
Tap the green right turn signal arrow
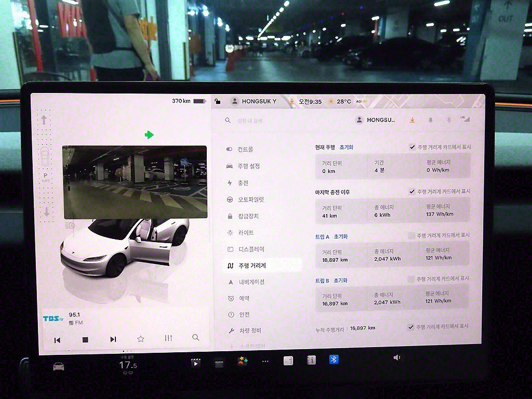click(149, 135)
